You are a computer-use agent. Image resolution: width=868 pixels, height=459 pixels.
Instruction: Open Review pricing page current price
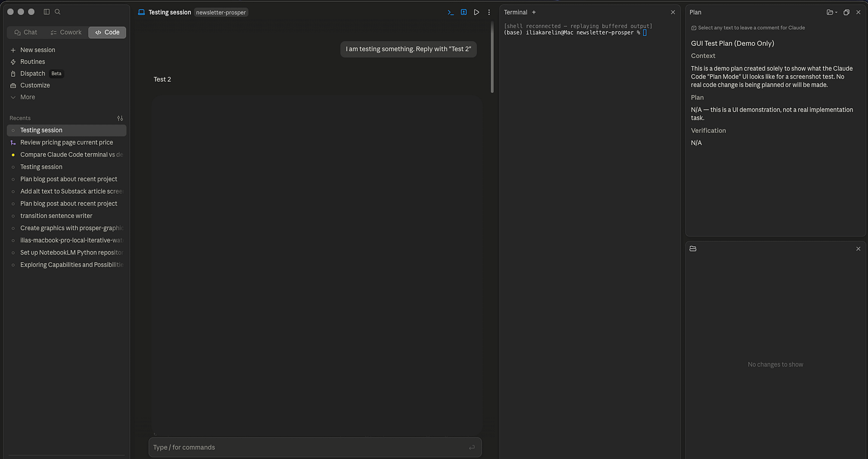[x=66, y=142]
